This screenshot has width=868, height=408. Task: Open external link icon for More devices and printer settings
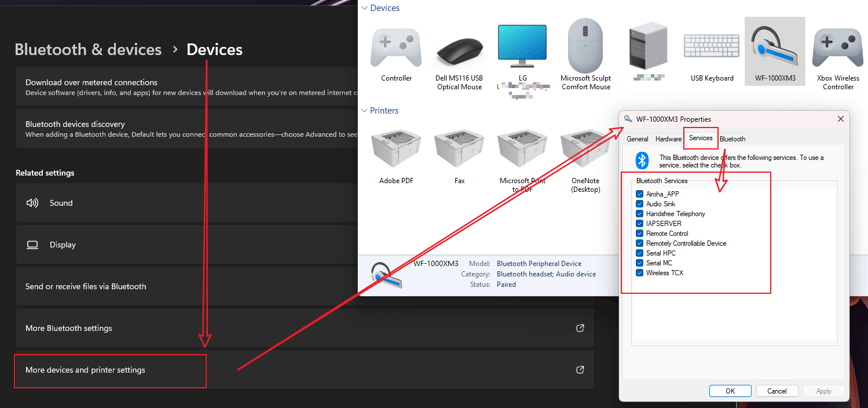[580, 370]
